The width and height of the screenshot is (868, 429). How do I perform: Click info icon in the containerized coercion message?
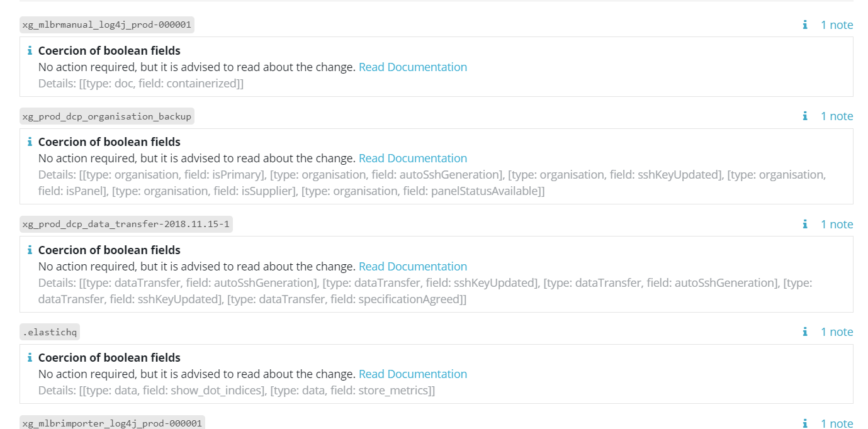30,51
